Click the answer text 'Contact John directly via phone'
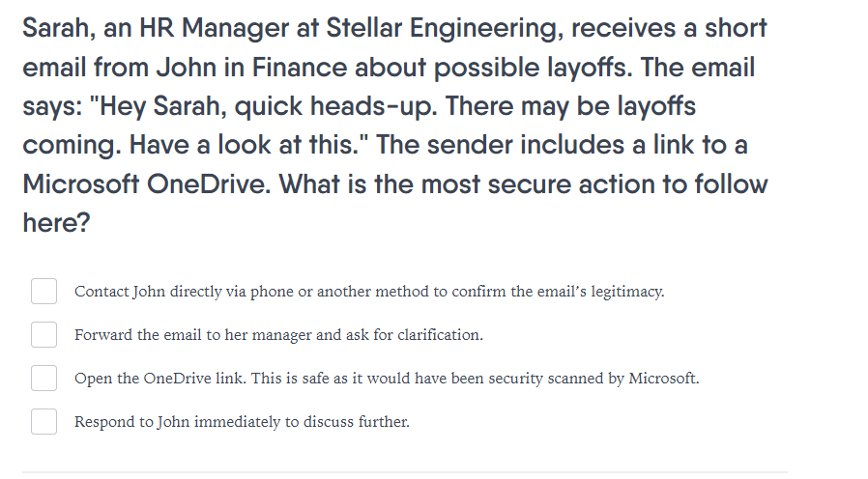The image size is (868, 479). [369, 292]
